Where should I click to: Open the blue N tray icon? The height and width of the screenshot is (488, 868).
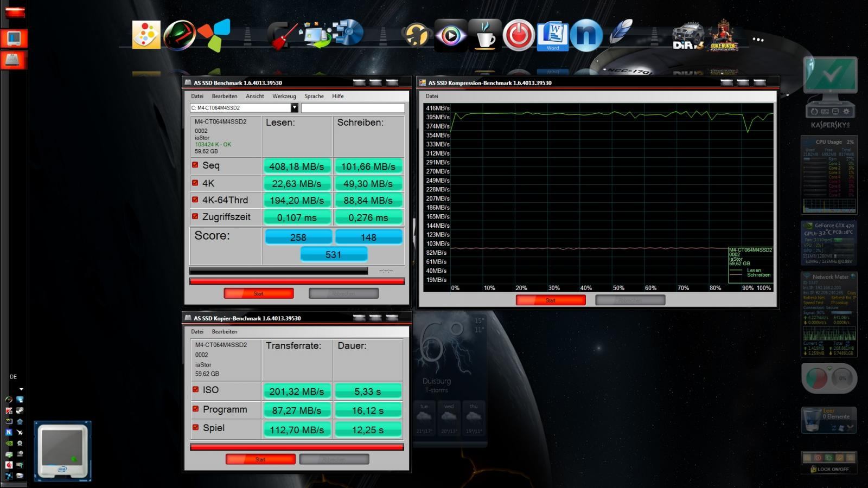click(9, 432)
